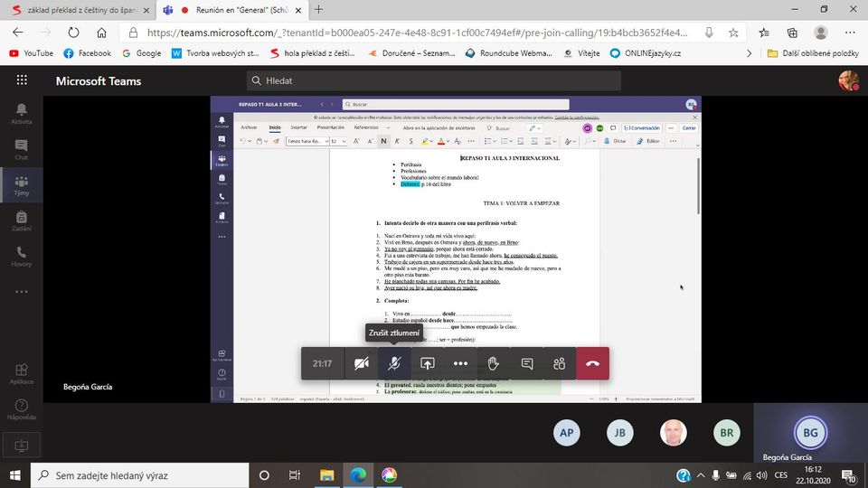Image resolution: width=868 pixels, height=488 pixels.
Task: Expand more apps in Teams sidebar
Action: tap(21, 292)
